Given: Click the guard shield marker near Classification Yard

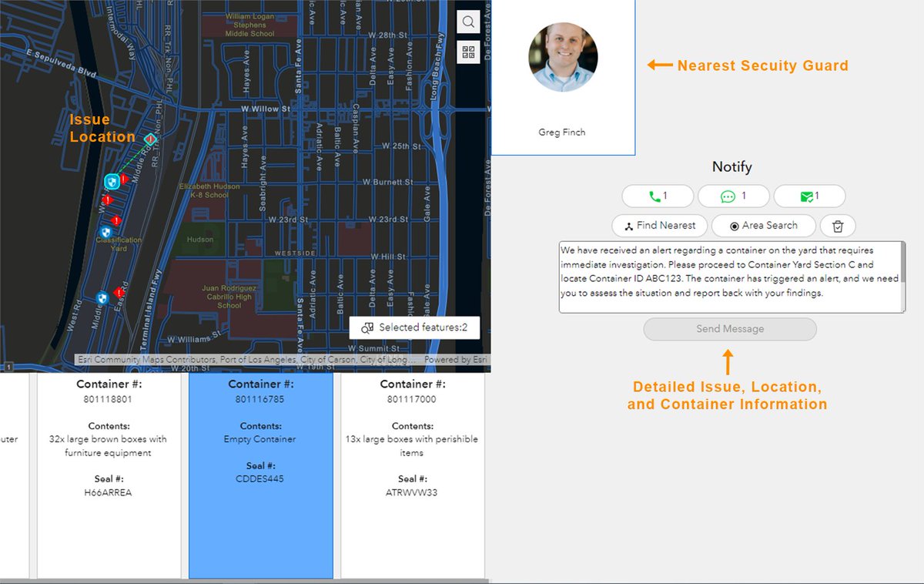Looking at the screenshot, I should pos(105,230).
